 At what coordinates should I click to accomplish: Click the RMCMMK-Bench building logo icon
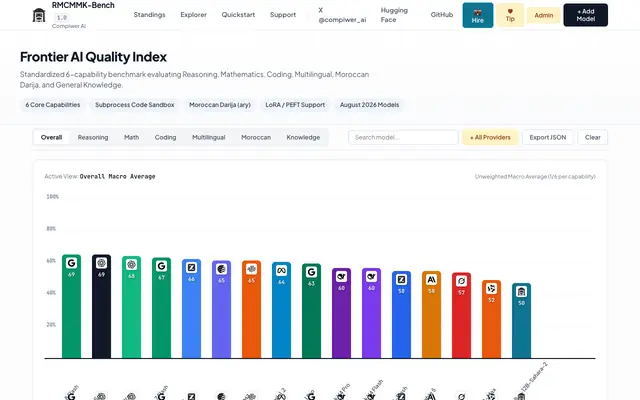tap(39, 15)
